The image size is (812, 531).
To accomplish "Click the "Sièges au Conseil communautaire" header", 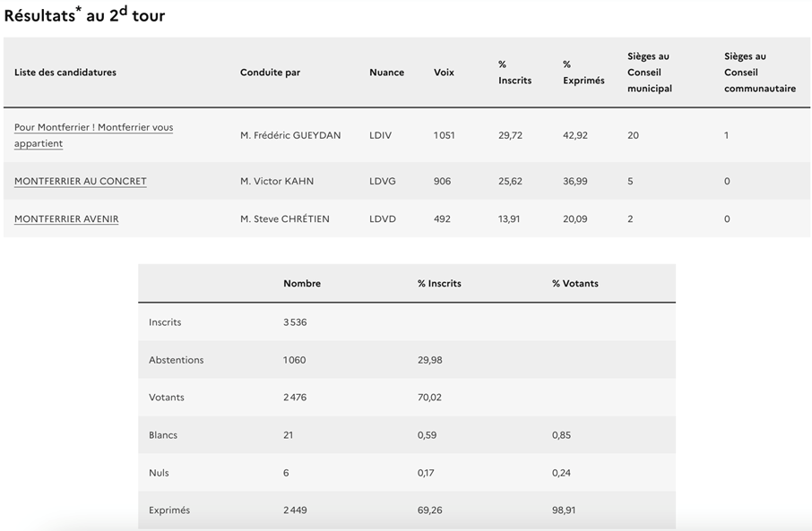I will point(760,73).
